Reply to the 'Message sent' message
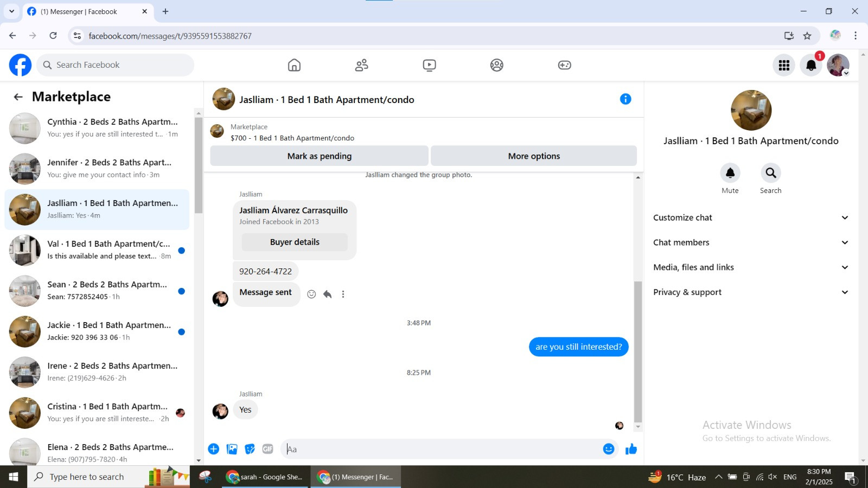The width and height of the screenshot is (868, 488). tap(327, 294)
